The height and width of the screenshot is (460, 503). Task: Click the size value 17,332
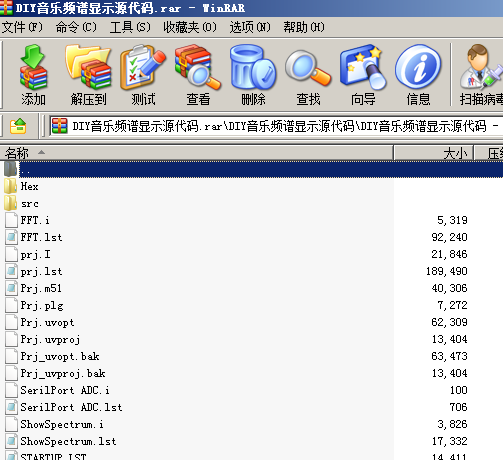click(450, 441)
